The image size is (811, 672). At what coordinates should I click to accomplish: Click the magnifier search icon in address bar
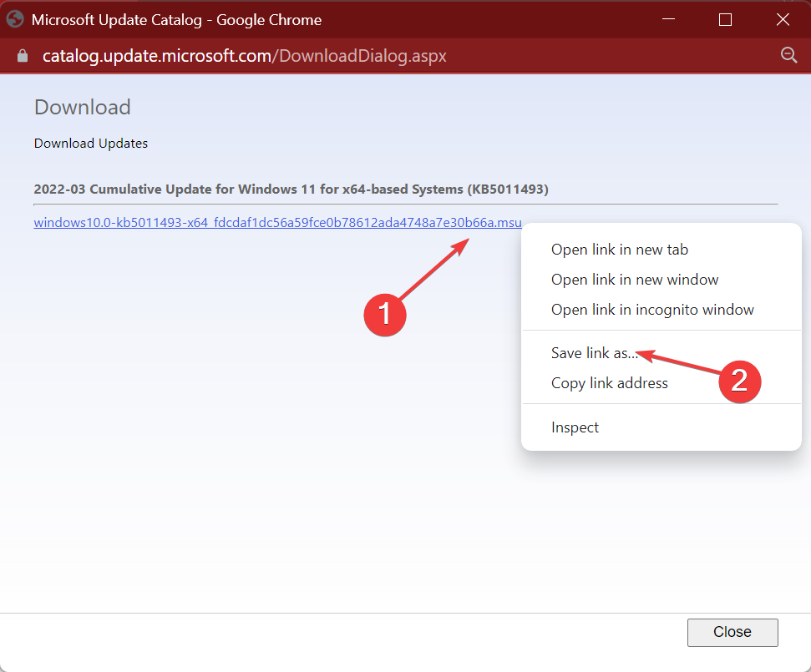pyautogui.click(x=789, y=55)
